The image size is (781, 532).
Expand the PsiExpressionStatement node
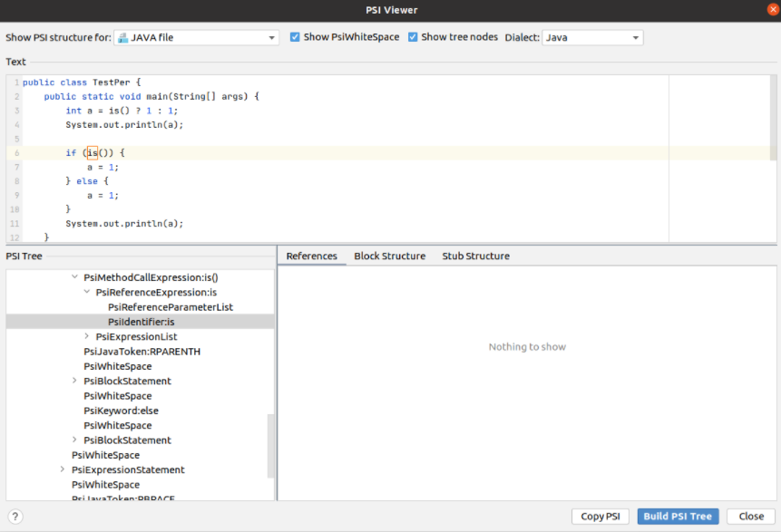coord(63,469)
